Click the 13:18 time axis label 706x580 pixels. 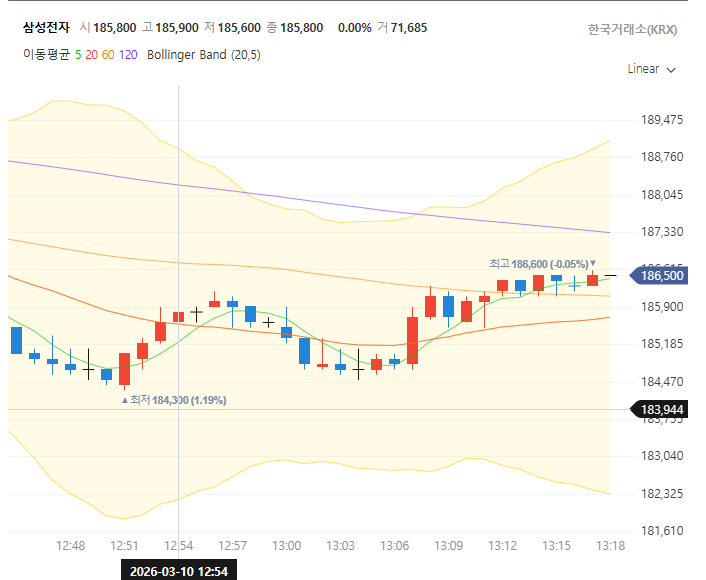(x=611, y=546)
